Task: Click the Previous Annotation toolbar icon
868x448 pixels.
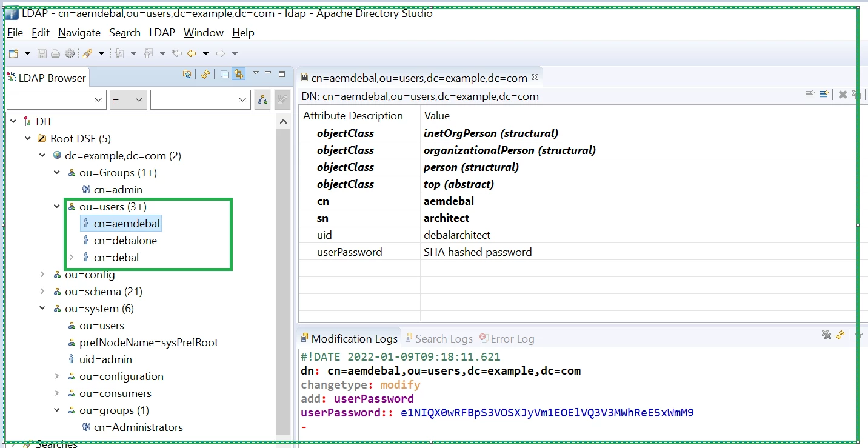Action: pos(149,53)
